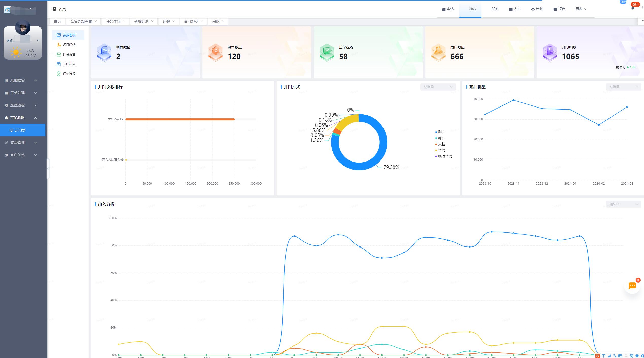
Task: Click the 开门次数 purple cube icon
Action: [x=550, y=52]
